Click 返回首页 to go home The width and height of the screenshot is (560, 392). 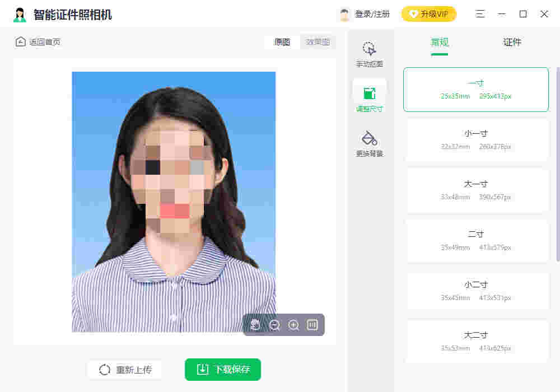click(38, 41)
